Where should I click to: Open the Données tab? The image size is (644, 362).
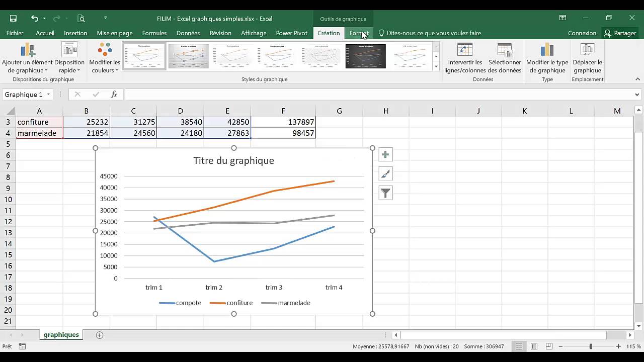click(188, 33)
